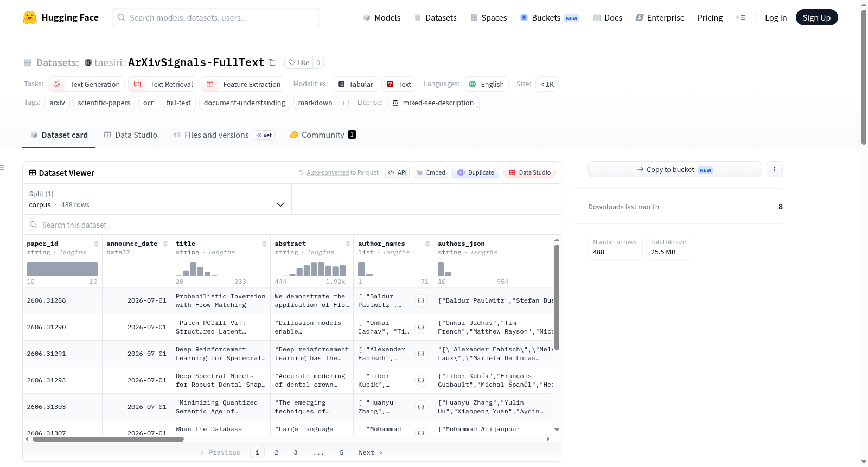
Task: Duplicate the dataset
Action: (x=475, y=172)
